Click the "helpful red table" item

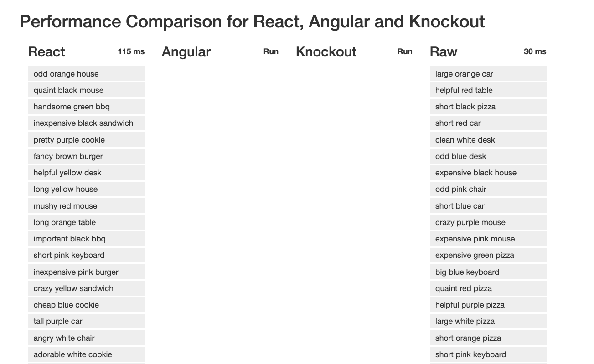pos(488,90)
